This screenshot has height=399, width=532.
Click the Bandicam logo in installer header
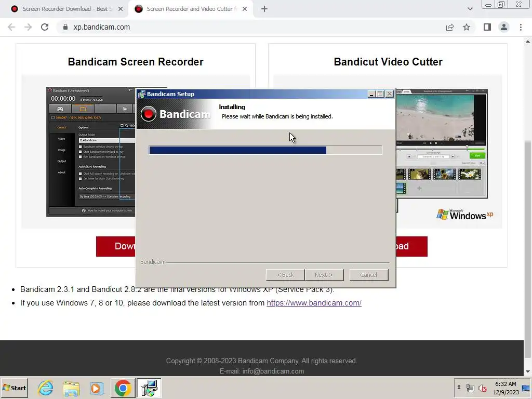tap(175, 114)
